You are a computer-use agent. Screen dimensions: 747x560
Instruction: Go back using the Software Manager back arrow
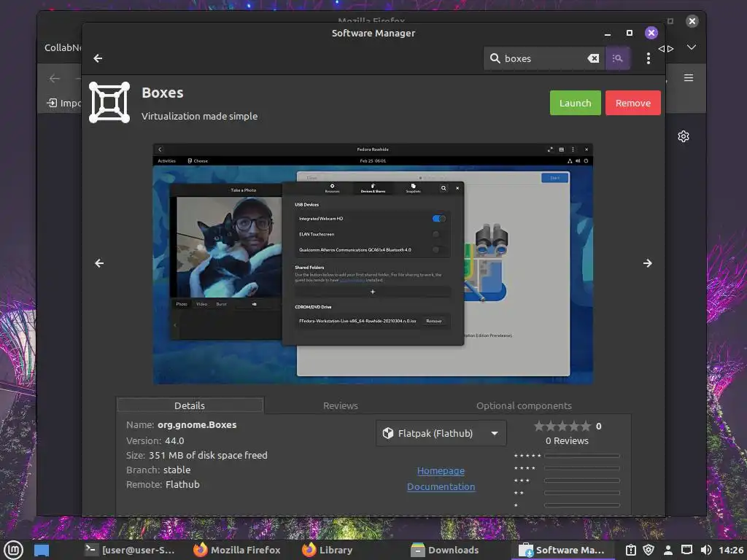point(98,58)
